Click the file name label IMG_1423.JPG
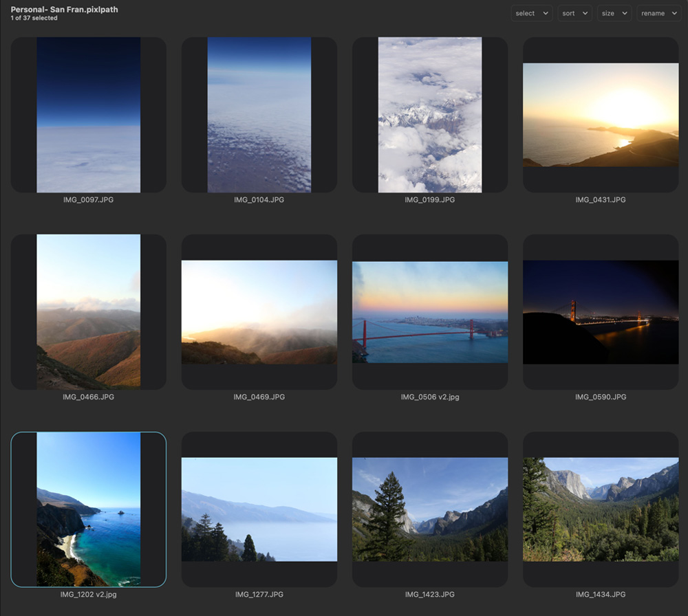The image size is (688, 616). 430,595
